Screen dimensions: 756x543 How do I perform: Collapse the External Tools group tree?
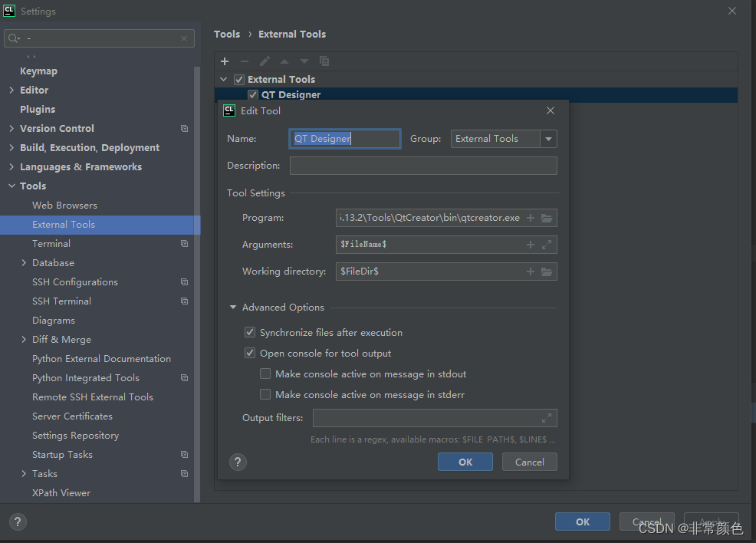224,79
